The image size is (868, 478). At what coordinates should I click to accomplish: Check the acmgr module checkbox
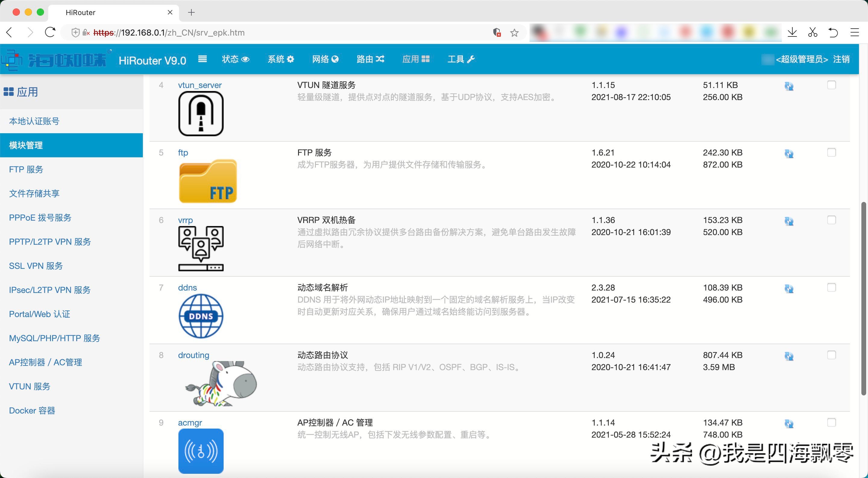click(832, 422)
